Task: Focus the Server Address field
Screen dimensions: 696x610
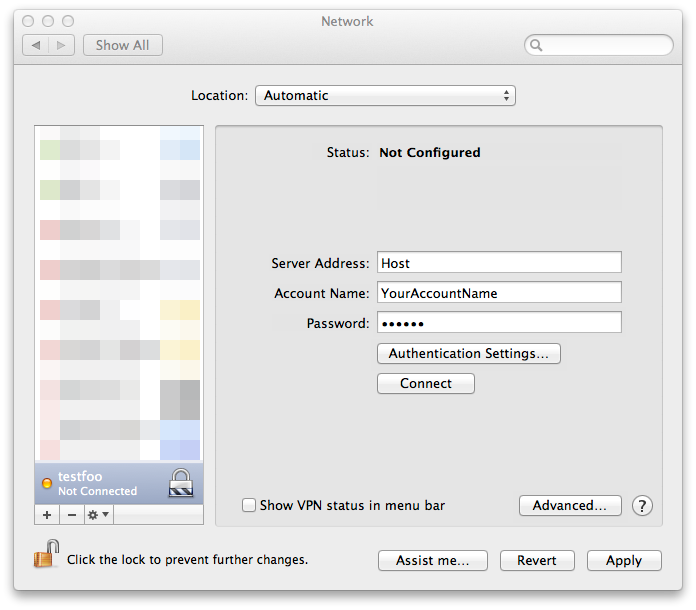Action: pos(499,262)
